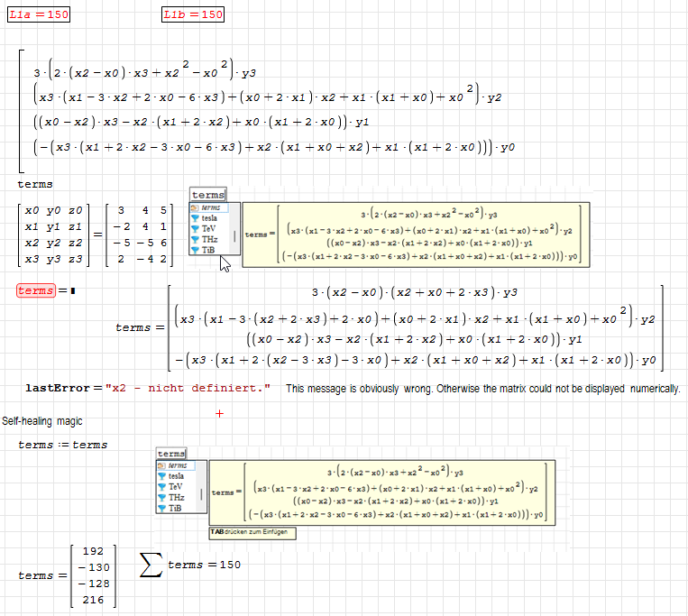Click the THz unit icon in the upper autocomplete list
Screen dimensions: 688x616
pos(195,240)
